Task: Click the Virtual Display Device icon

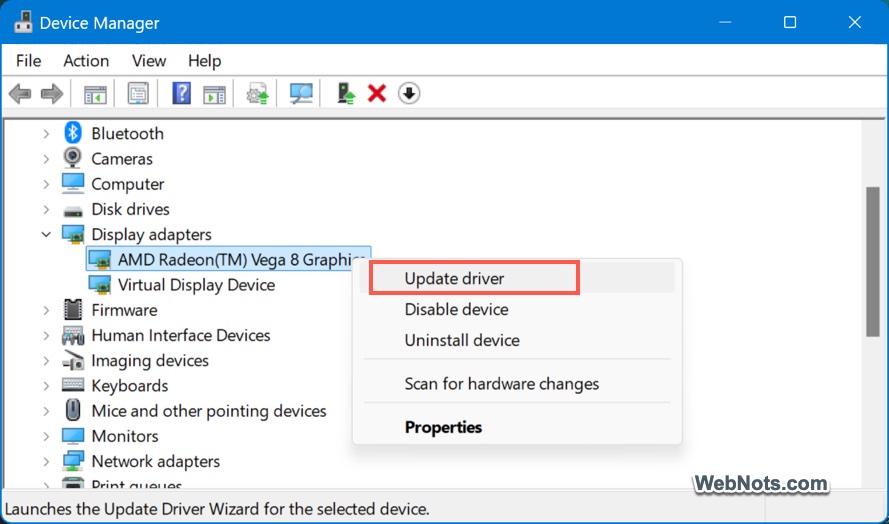Action: pyautogui.click(x=100, y=285)
